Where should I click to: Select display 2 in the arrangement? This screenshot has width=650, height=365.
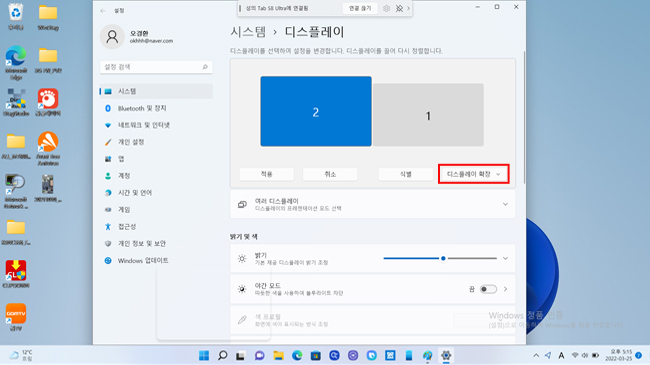point(316,111)
